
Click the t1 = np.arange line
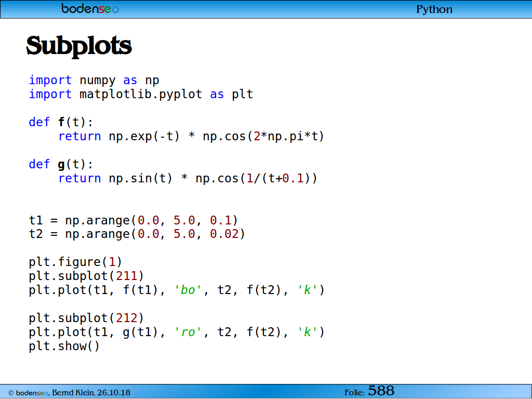coord(134,220)
